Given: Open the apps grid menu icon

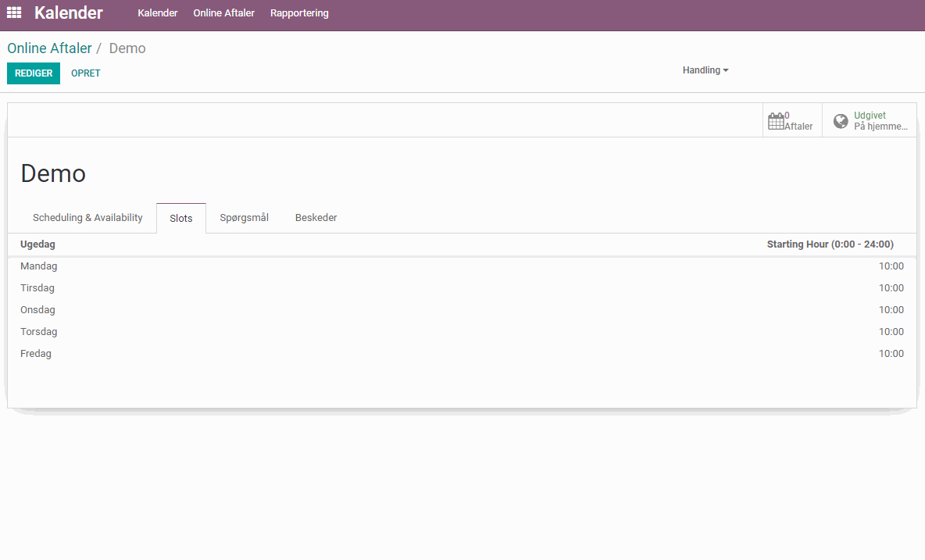Looking at the screenshot, I should (x=14, y=12).
